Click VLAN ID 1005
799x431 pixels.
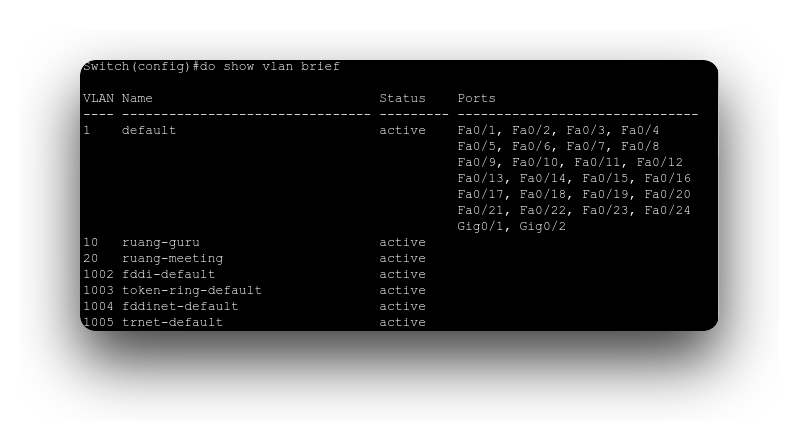click(x=98, y=323)
